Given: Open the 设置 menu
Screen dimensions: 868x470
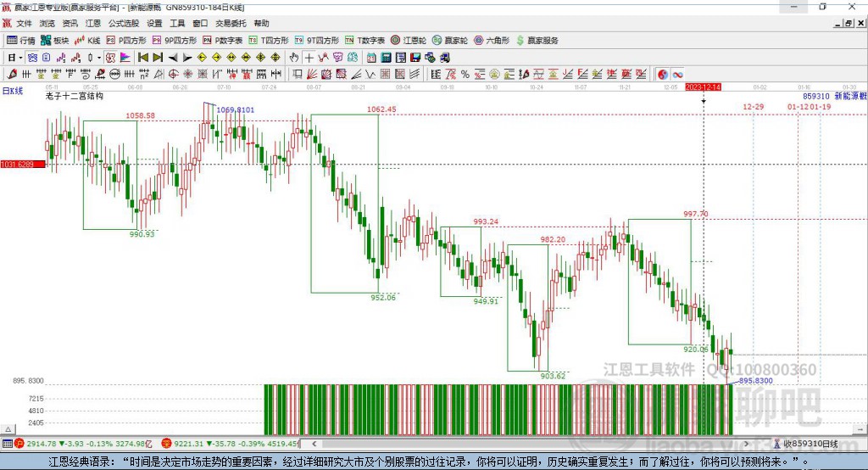Looking at the screenshot, I should click(x=154, y=23).
